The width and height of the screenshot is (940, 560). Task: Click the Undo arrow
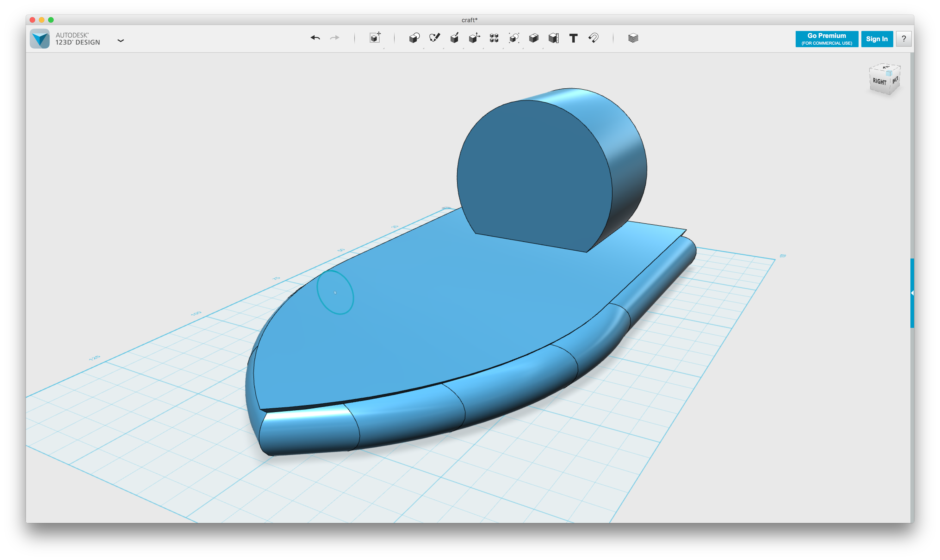pos(315,38)
